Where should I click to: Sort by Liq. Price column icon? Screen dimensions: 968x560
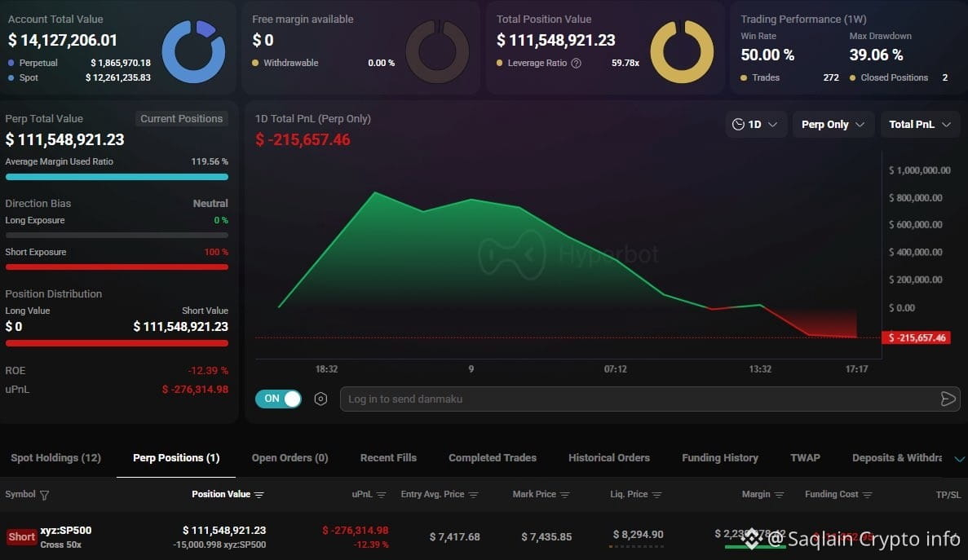[x=656, y=495]
